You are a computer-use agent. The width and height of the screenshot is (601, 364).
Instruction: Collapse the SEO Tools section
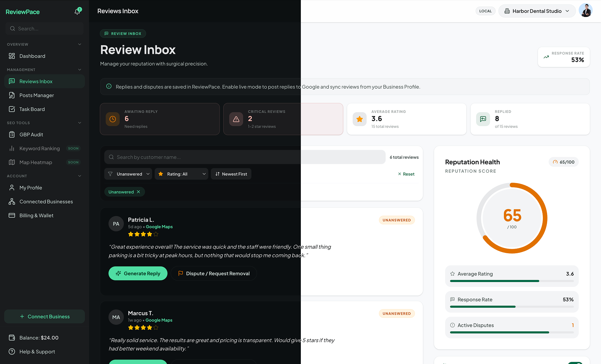(80, 123)
